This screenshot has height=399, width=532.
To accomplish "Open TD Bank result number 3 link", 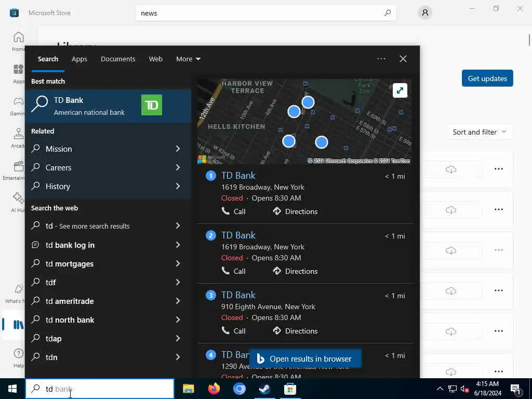I will [238, 295].
